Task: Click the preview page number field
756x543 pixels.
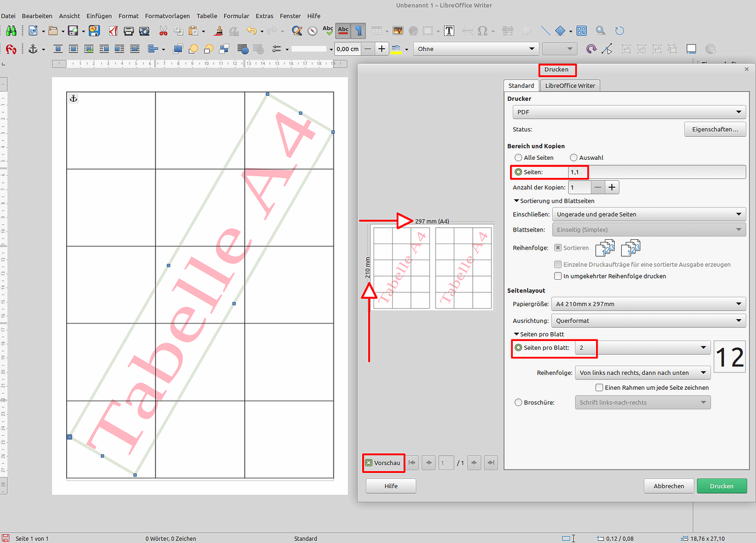Action: tap(446, 463)
